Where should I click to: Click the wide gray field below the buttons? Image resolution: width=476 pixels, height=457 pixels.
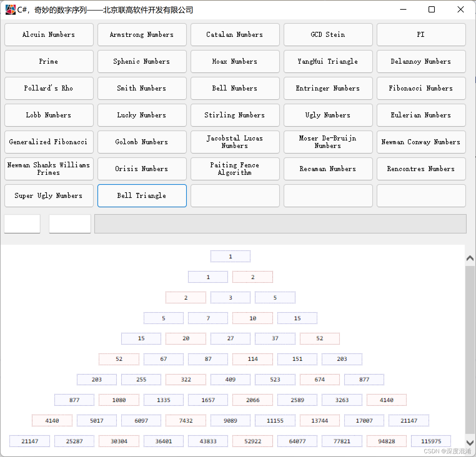[280, 224]
